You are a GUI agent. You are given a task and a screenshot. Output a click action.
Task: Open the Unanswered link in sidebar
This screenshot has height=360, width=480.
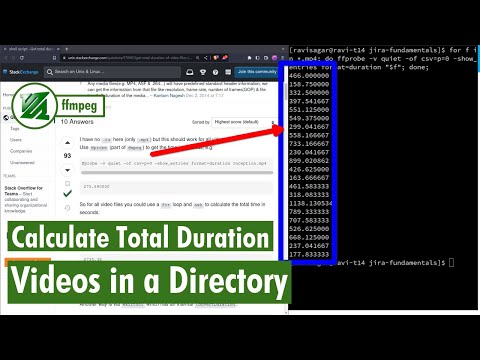(x=22, y=162)
